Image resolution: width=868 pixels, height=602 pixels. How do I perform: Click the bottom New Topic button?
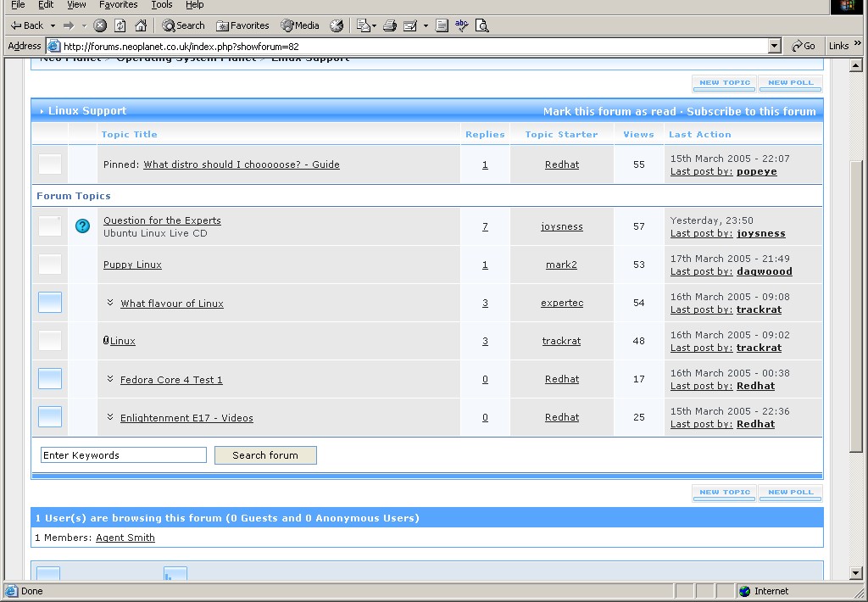(724, 493)
